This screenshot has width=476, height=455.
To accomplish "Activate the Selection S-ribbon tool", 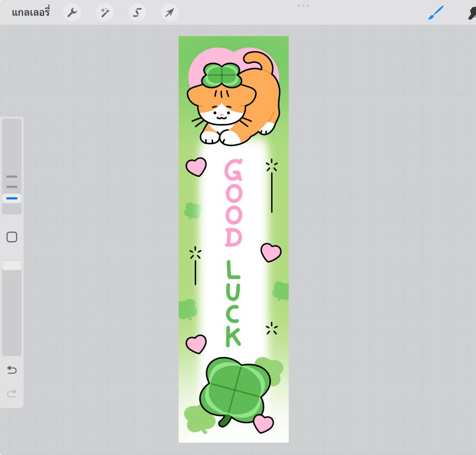I will coord(137,12).
